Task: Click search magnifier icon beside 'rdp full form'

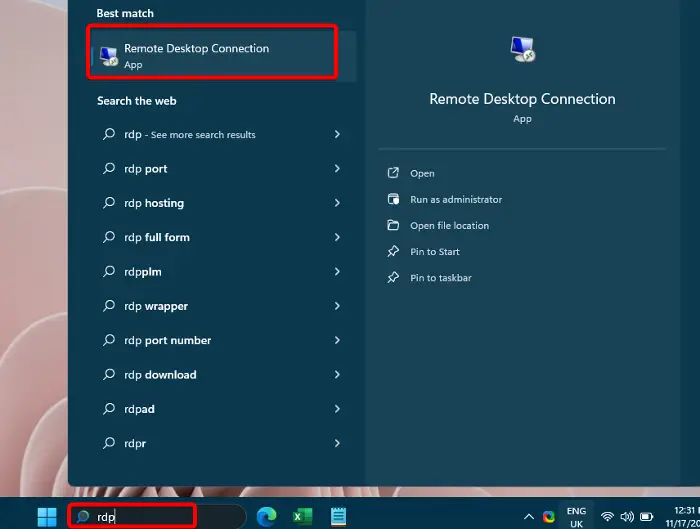Action: (108, 237)
